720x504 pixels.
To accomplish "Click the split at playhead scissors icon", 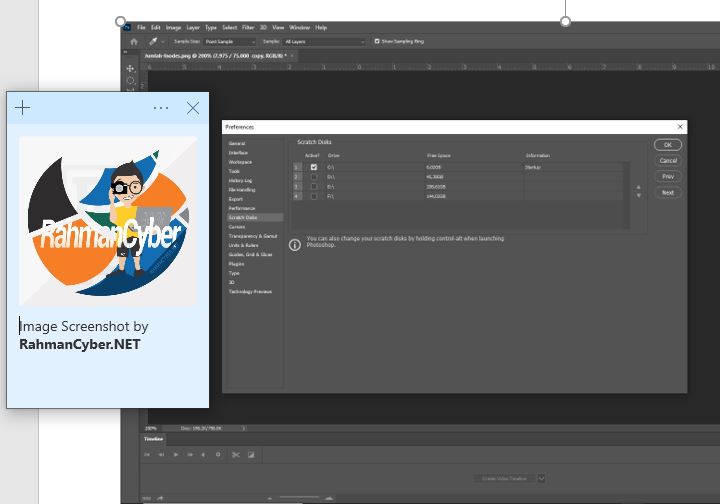I will (236, 455).
